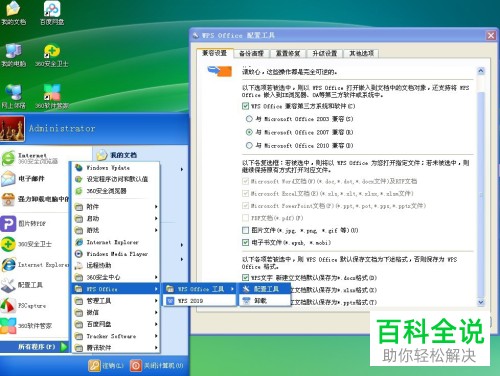Launch the 360安全卫士 desktop shortcut
Image resolution: width=500 pixels, height=376 pixels.
coord(52,55)
